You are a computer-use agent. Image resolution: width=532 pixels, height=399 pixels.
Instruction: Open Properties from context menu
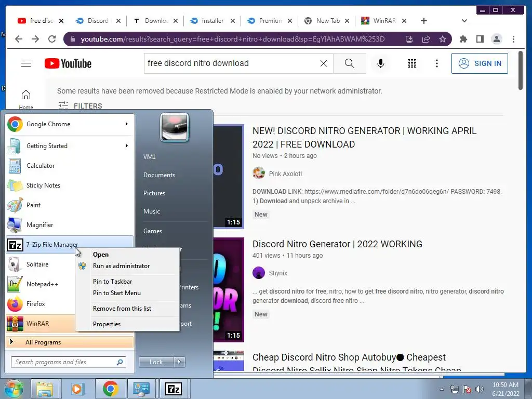click(127, 324)
